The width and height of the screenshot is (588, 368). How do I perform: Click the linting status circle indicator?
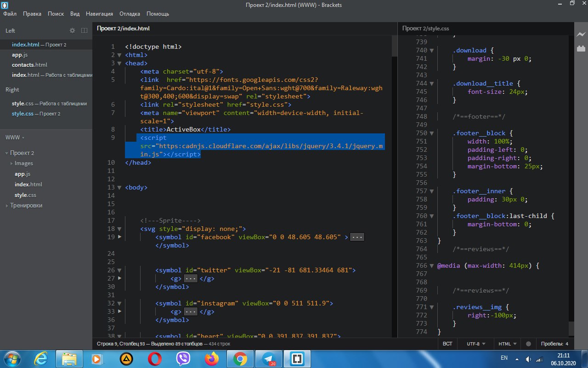[528, 344]
